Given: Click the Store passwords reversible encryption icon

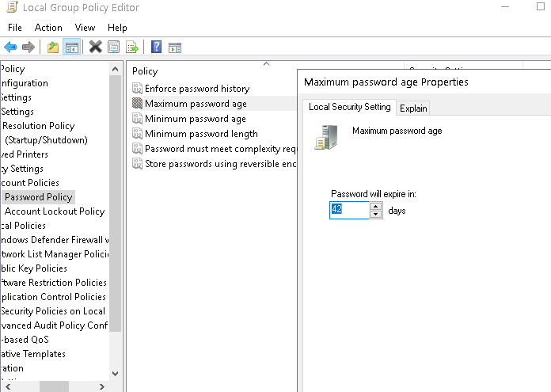Looking at the screenshot, I should point(137,164).
